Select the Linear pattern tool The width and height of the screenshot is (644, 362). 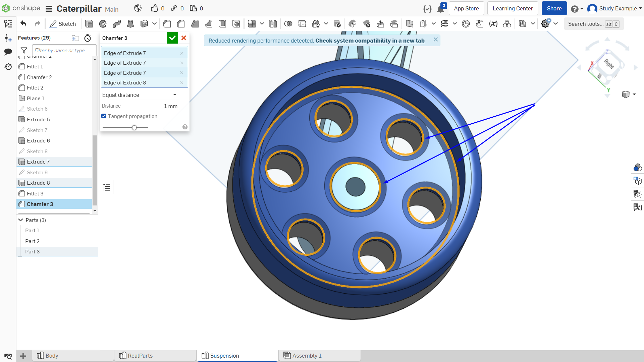252,24
